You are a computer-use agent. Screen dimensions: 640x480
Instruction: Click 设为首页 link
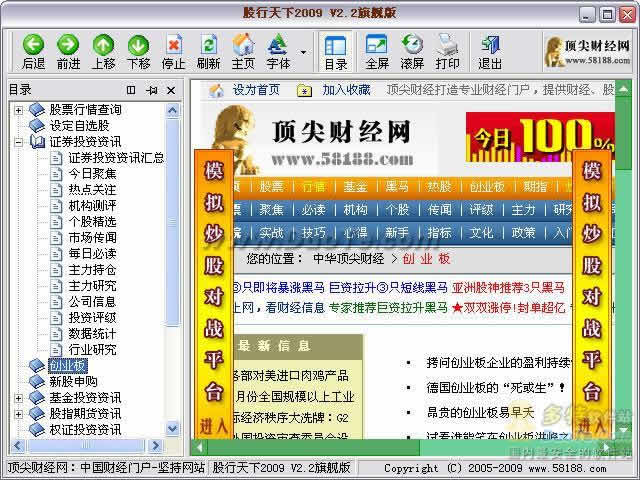click(256, 90)
